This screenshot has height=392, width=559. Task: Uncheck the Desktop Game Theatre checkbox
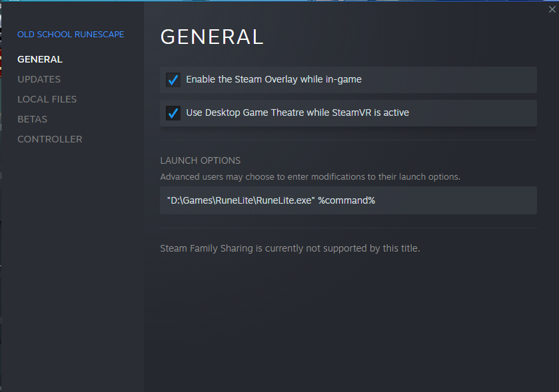pyautogui.click(x=173, y=113)
